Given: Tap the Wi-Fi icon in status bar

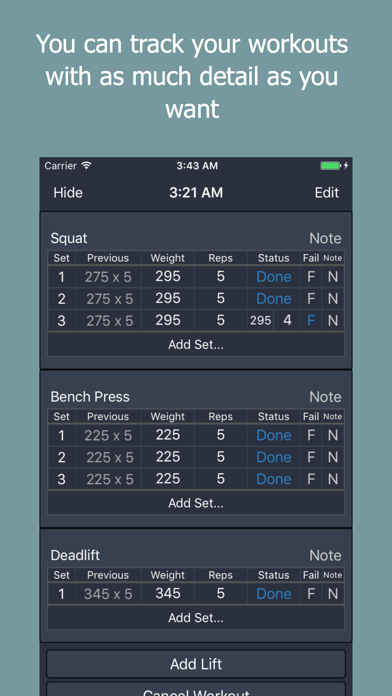Looking at the screenshot, I should 86,166.
